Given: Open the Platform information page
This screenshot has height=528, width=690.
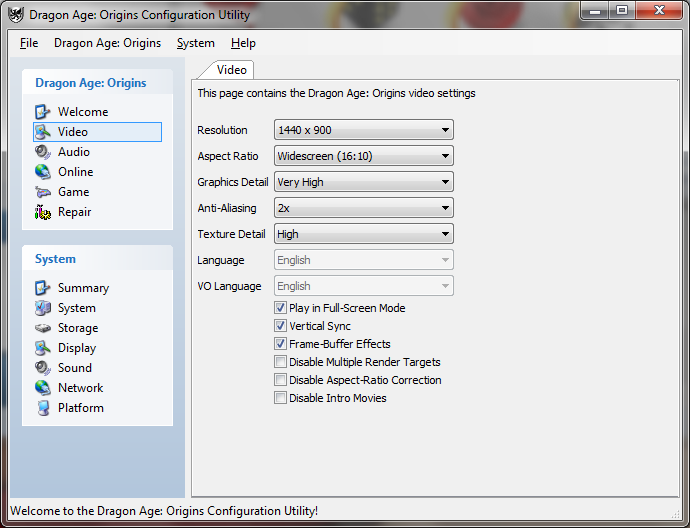Looking at the screenshot, I should (81, 408).
